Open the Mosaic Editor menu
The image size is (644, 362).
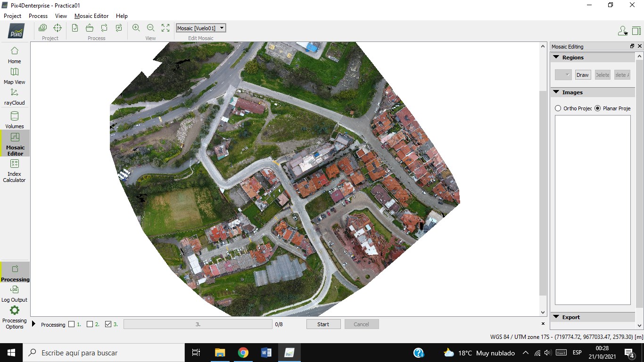click(x=91, y=16)
